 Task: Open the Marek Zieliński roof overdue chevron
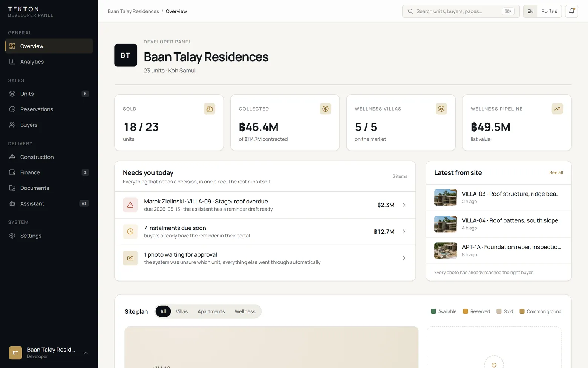click(404, 205)
